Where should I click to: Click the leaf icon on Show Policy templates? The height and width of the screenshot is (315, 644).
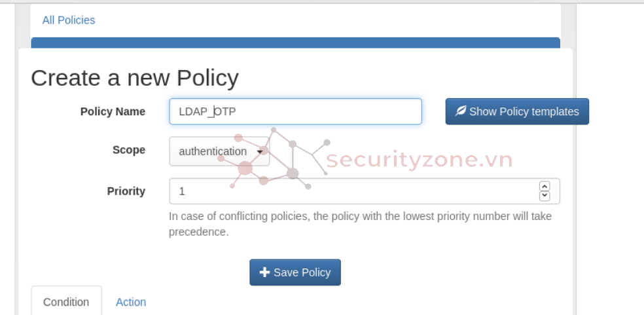point(461,111)
